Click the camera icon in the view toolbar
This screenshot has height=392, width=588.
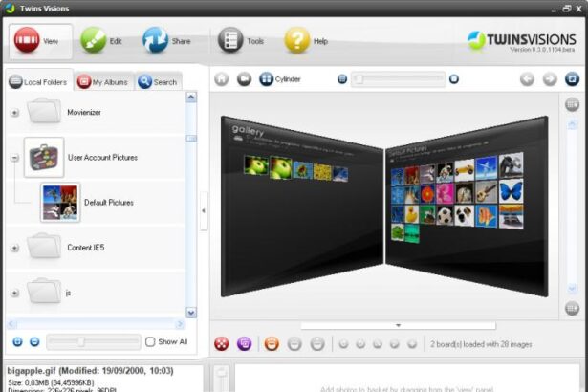coord(244,79)
